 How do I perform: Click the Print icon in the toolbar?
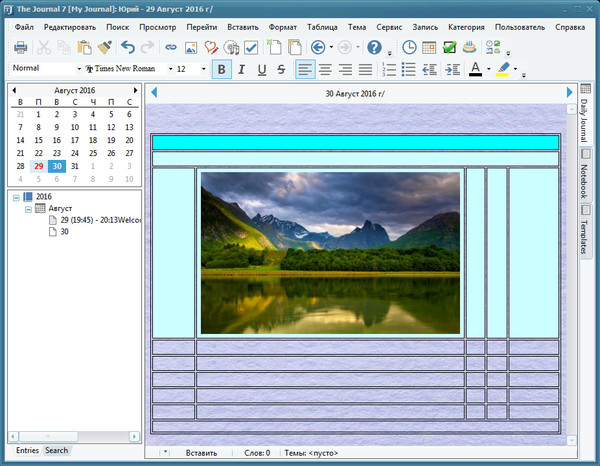click(20, 47)
